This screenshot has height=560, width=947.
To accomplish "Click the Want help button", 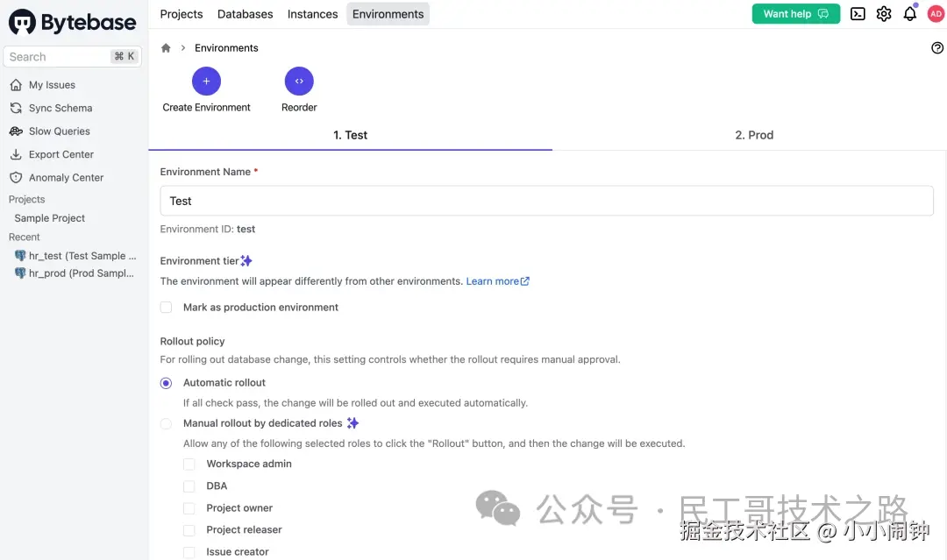I will pos(795,14).
